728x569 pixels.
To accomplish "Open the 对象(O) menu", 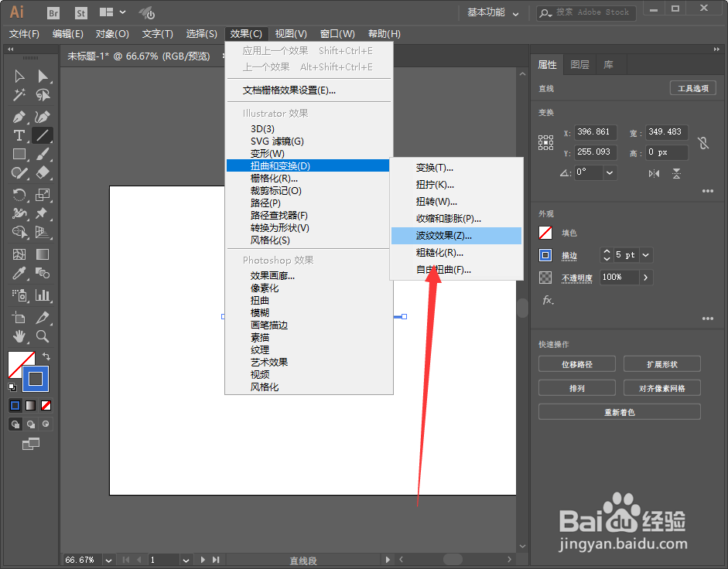I will (112, 34).
